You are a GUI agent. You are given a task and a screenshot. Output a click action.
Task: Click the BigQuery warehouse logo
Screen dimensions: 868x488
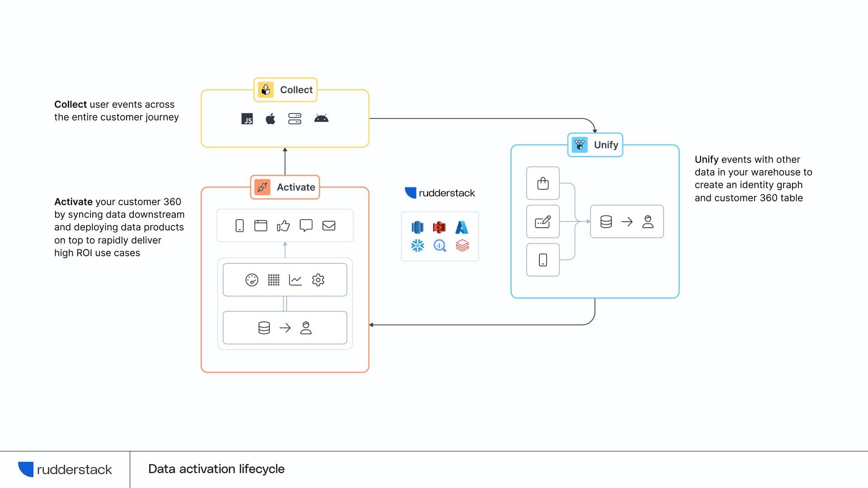click(439, 246)
